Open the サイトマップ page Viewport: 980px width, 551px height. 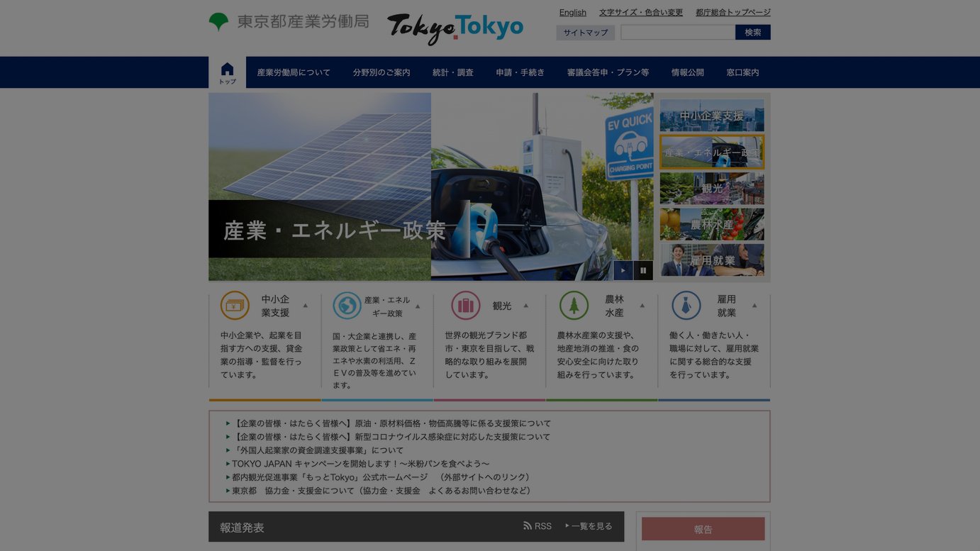pyautogui.click(x=586, y=32)
